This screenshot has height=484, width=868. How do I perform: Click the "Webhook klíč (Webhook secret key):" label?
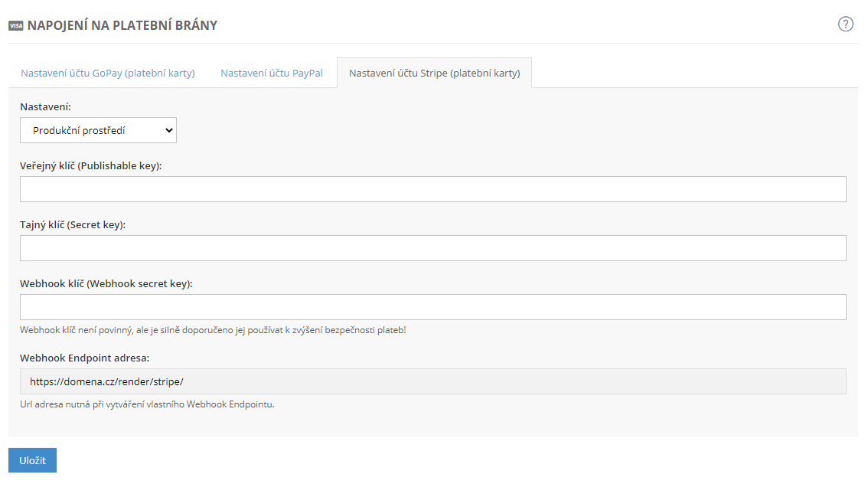pos(106,283)
